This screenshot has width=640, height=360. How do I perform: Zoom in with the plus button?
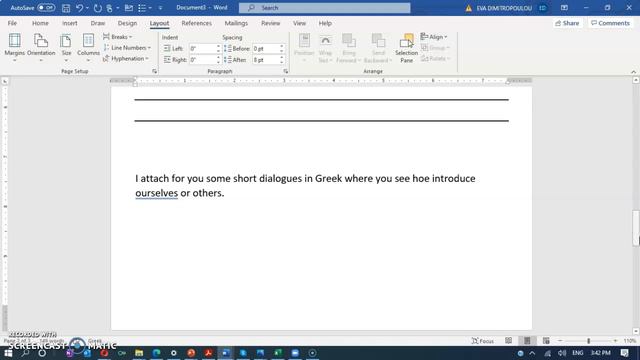[x=616, y=340]
